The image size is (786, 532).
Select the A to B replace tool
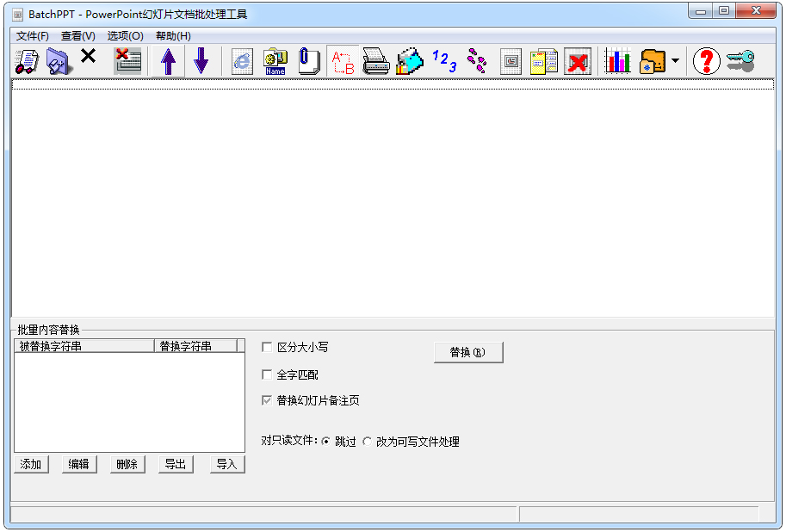[343, 61]
